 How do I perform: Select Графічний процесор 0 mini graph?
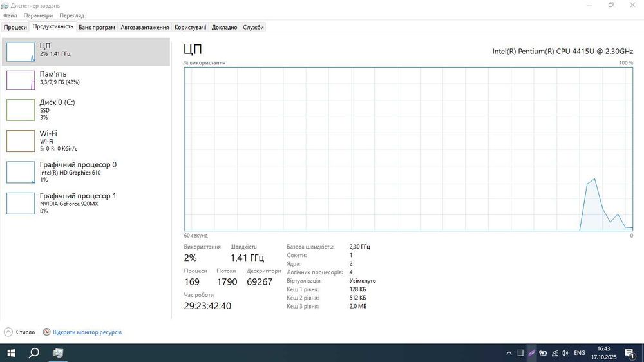point(21,172)
